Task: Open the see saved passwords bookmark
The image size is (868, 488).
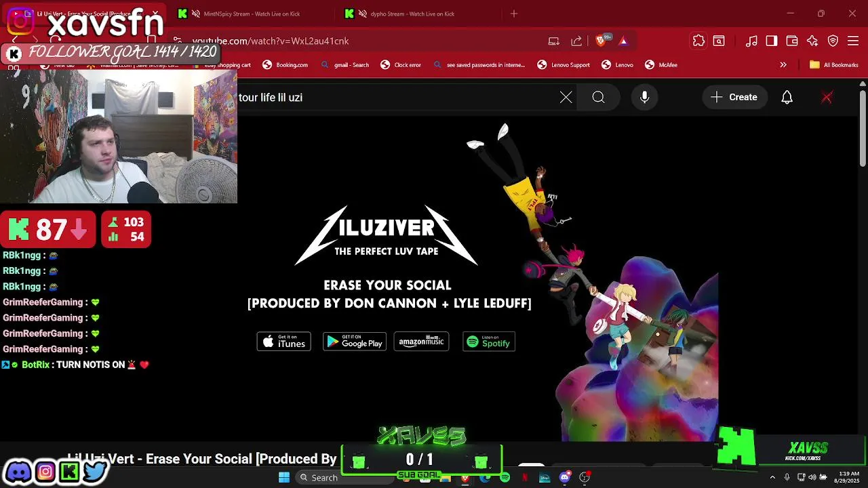Action: pyautogui.click(x=479, y=65)
